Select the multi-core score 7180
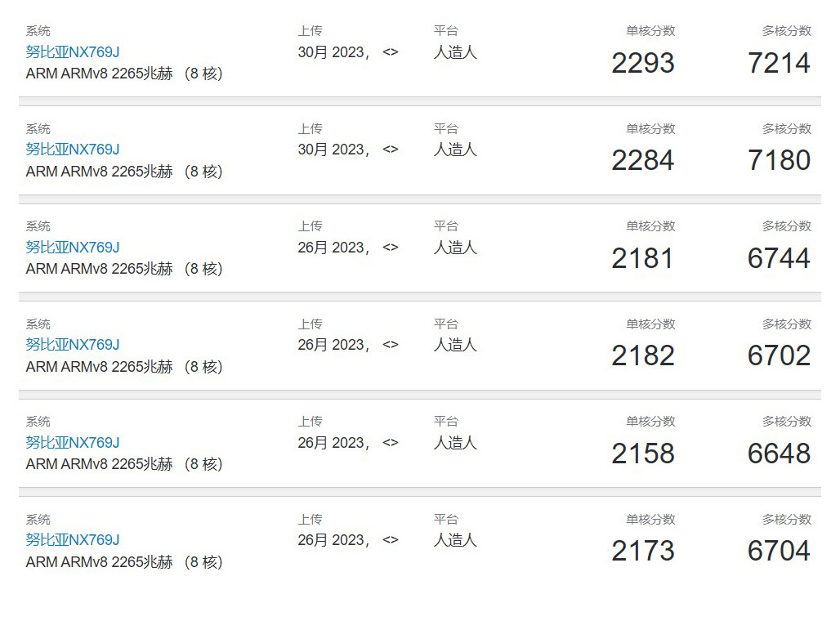Image resolution: width=840 pixels, height=621 pixels. tap(779, 160)
